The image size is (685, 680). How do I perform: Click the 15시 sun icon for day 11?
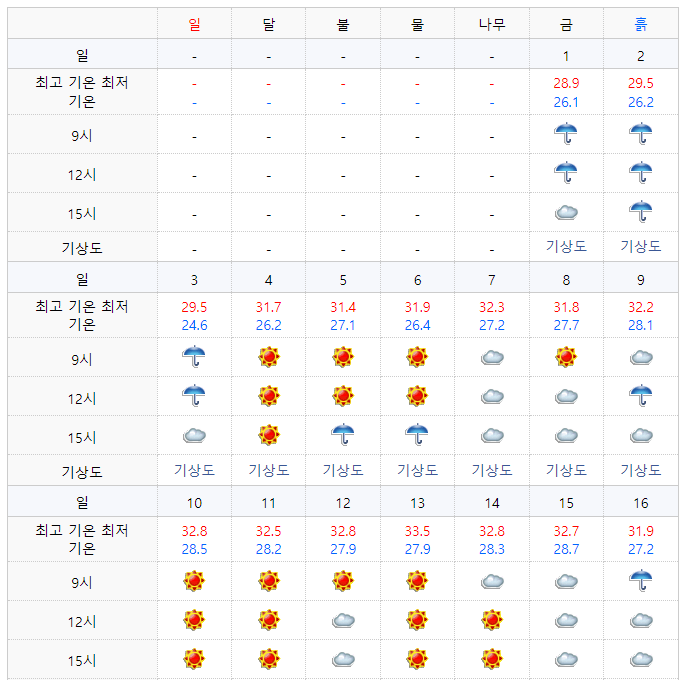[268, 659]
